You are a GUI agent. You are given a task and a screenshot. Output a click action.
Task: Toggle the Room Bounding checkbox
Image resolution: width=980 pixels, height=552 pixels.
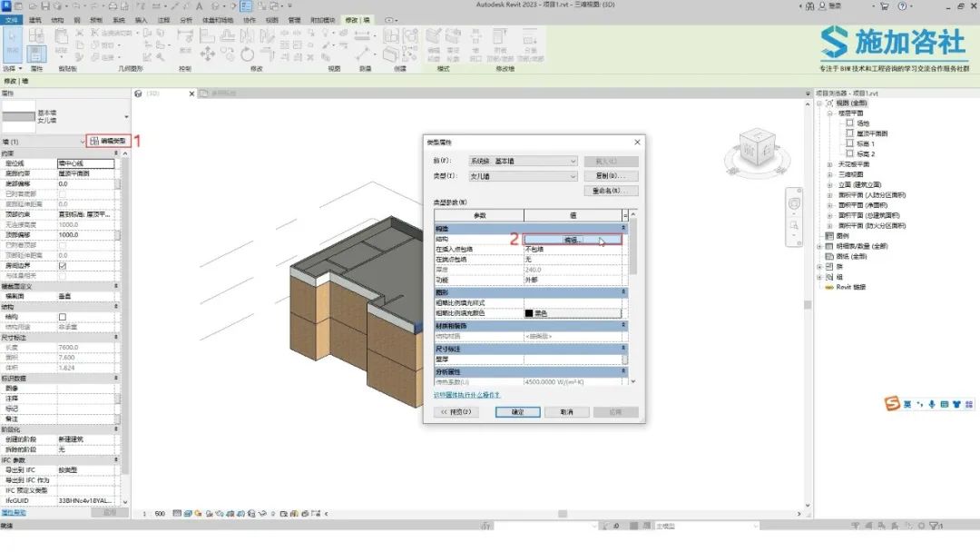pyautogui.click(x=62, y=266)
